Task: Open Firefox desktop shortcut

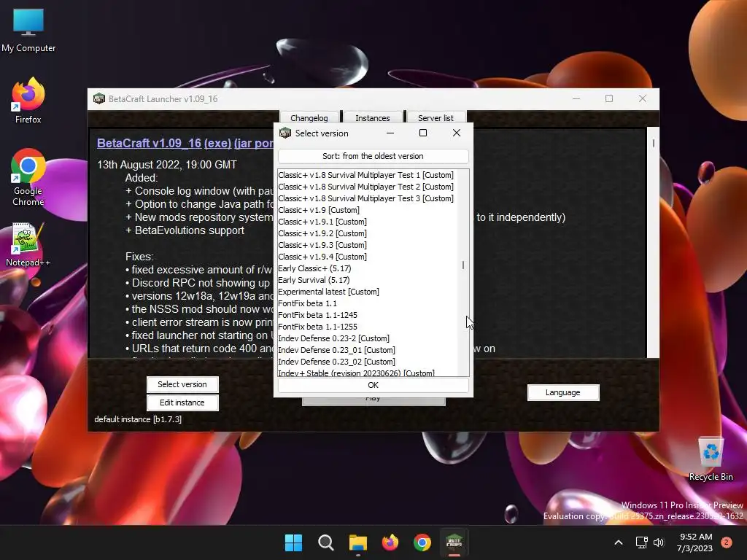Action: (x=28, y=101)
